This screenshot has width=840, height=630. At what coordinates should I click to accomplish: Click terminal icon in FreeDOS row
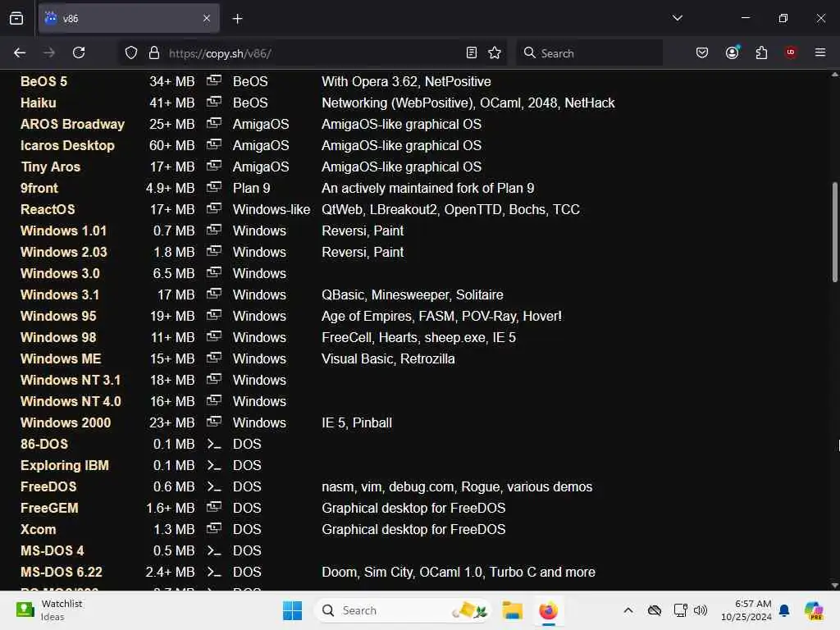click(x=214, y=487)
